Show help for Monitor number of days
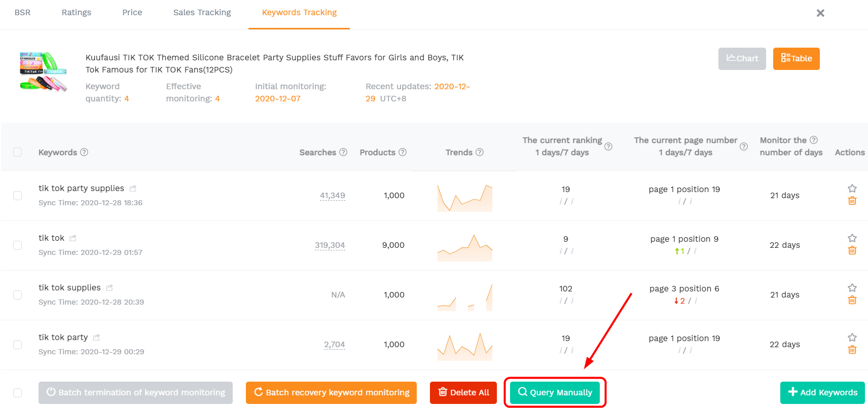The width and height of the screenshot is (868, 408). (814, 140)
